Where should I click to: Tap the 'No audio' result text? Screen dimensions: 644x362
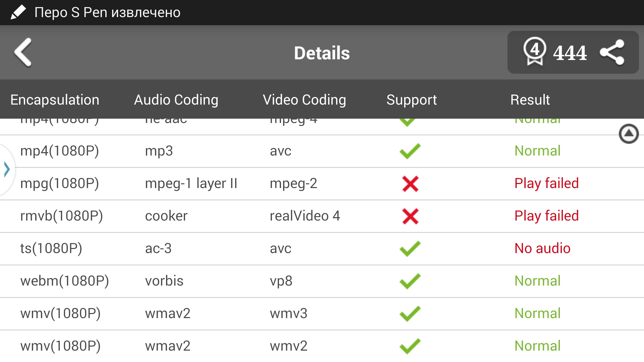pos(542,248)
